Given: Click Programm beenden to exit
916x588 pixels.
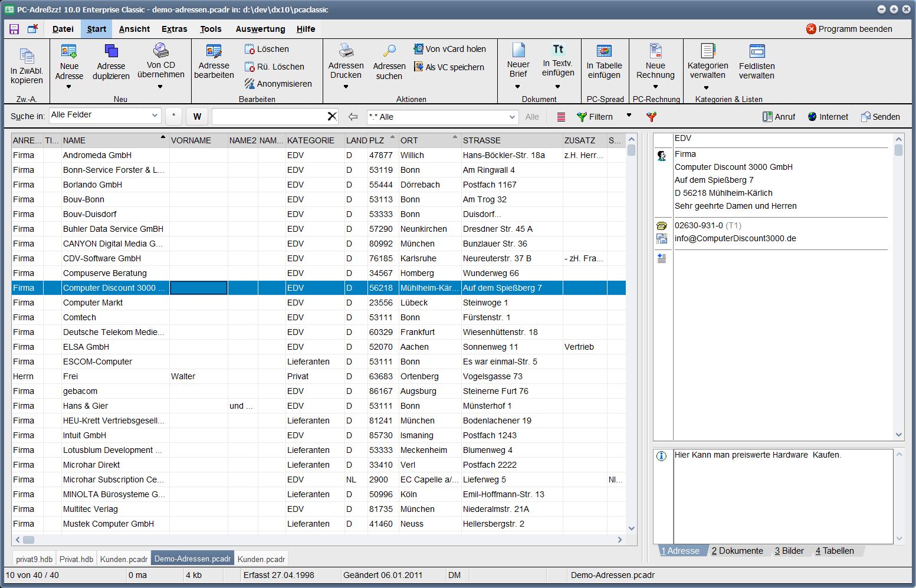Looking at the screenshot, I should pyautogui.click(x=849, y=29).
